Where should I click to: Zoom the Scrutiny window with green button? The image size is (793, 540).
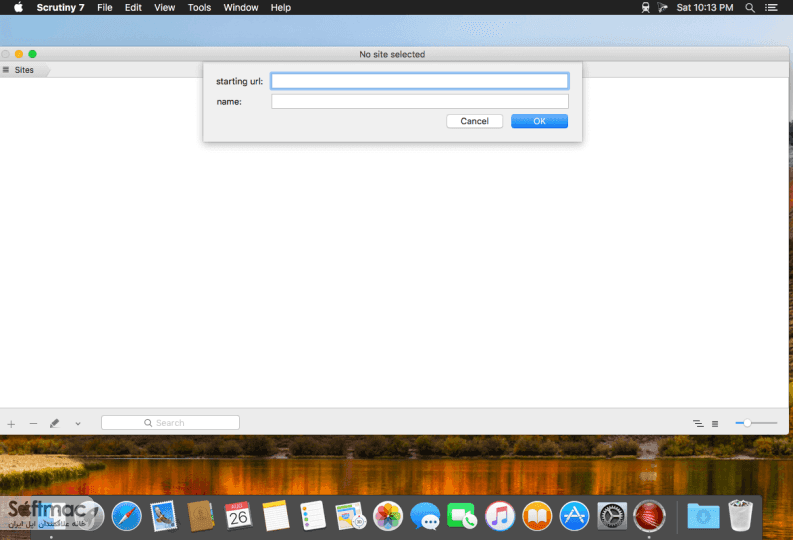point(32,54)
